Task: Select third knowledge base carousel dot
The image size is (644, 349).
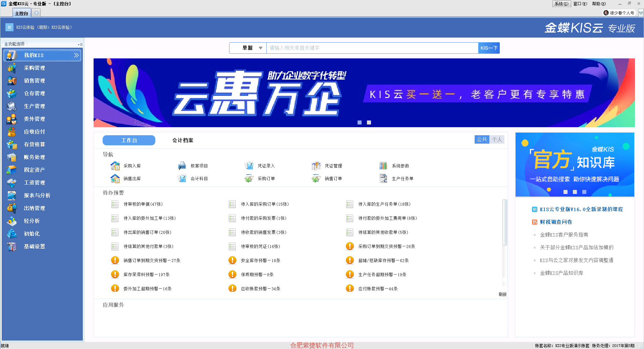Action: click(584, 192)
